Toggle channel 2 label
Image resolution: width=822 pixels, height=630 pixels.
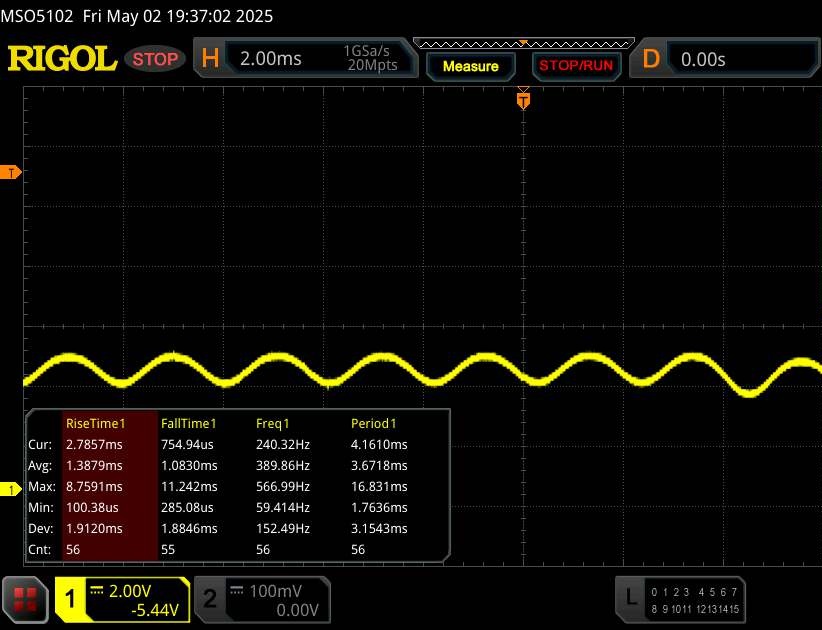(x=210, y=599)
